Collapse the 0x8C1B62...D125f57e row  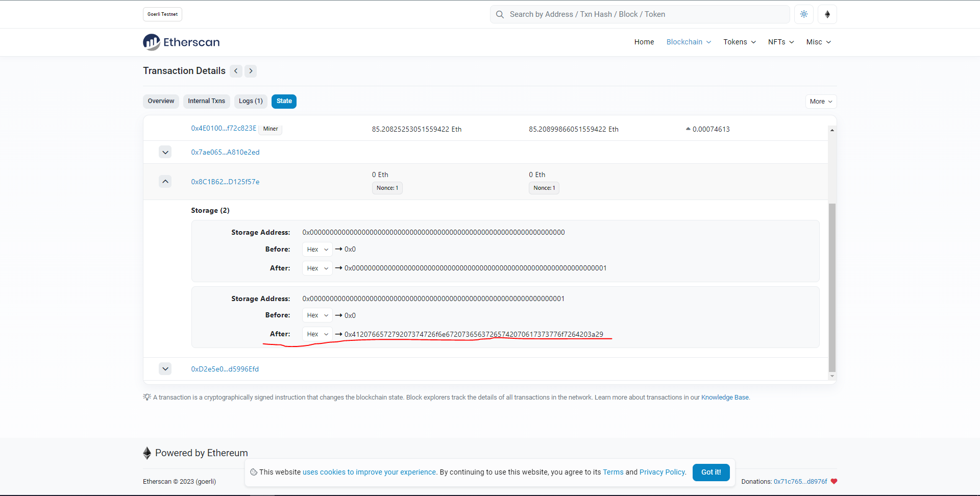(165, 182)
